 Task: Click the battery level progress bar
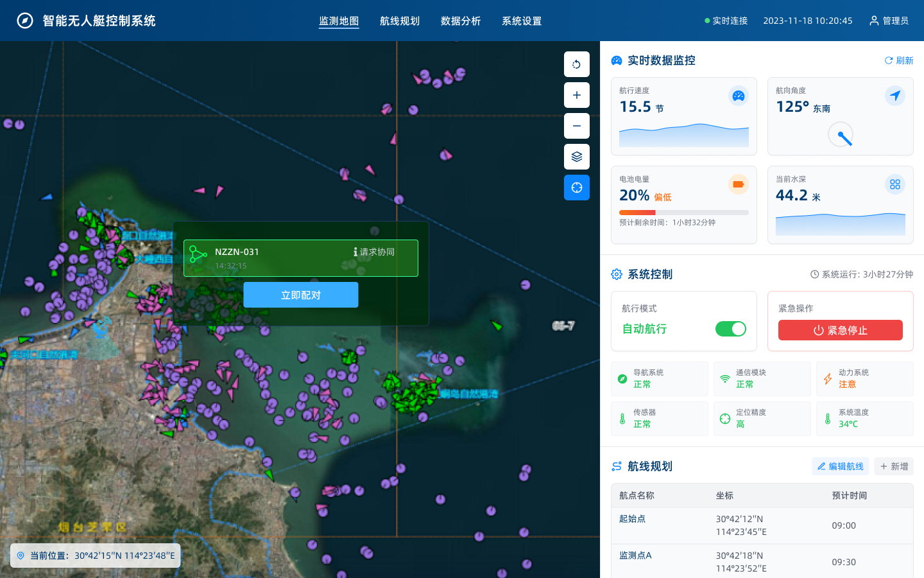[683, 213]
